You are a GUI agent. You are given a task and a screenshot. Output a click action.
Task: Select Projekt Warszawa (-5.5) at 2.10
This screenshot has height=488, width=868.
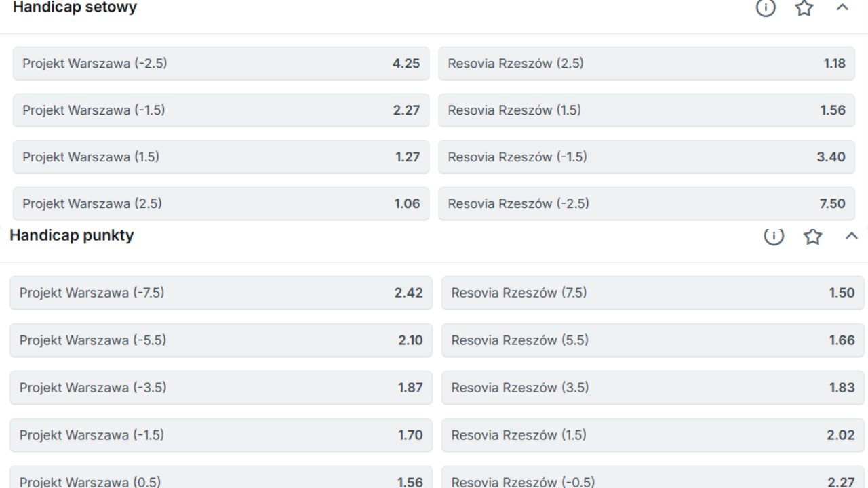click(221, 340)
